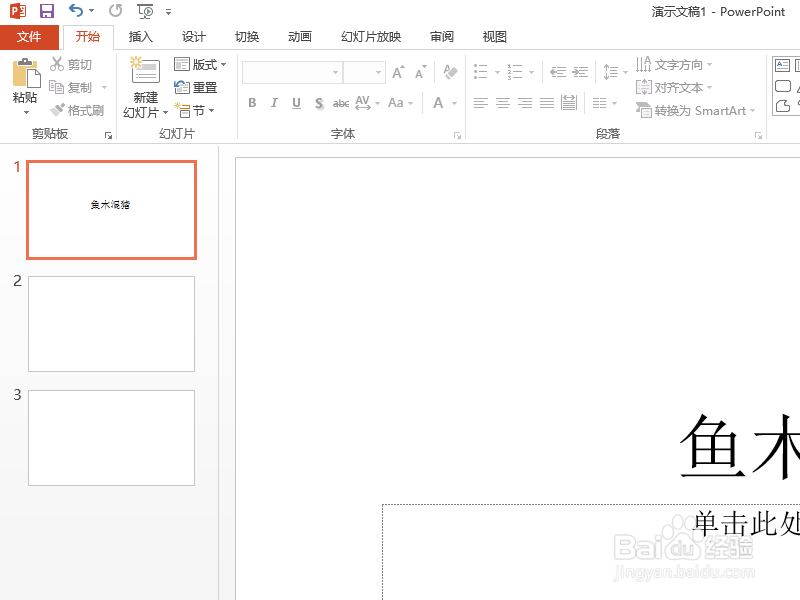Click the 新建幻灯片 icon
This screenshot has height=600, width=800.
(145, 71)
